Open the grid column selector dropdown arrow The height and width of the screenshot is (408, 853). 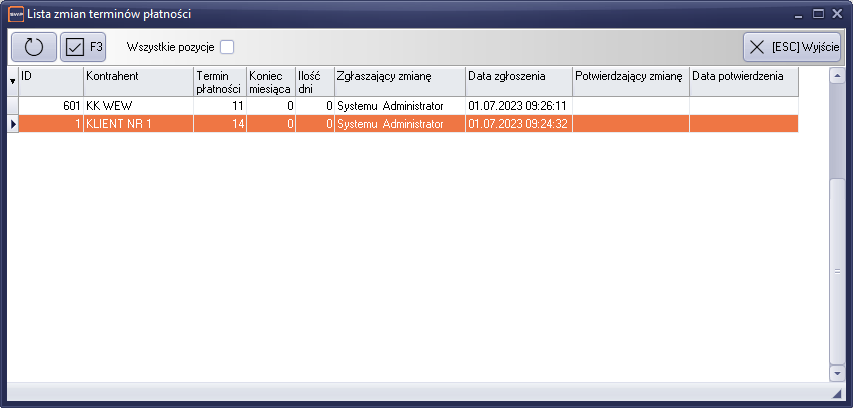click(x=12, y=81)
